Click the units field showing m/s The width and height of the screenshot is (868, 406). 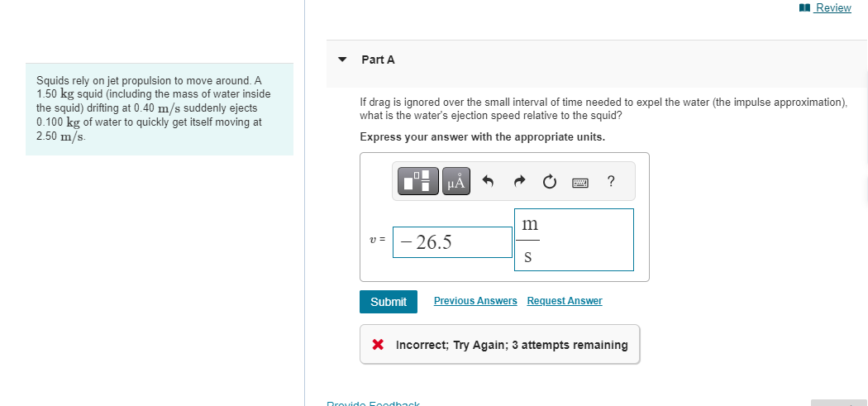pyautogui.click(x=574, y=240)
